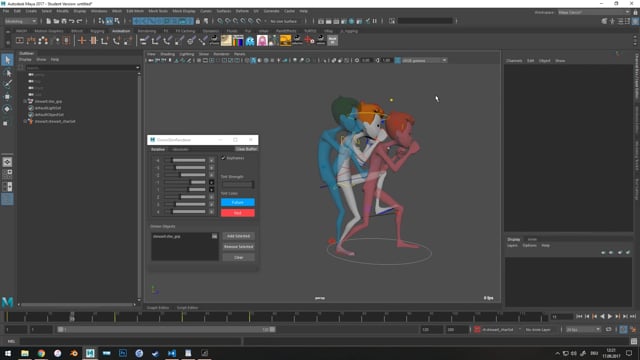Click the beige parchment shelf icon
Screen dimensions: 640x360
(x=226, y=40)
